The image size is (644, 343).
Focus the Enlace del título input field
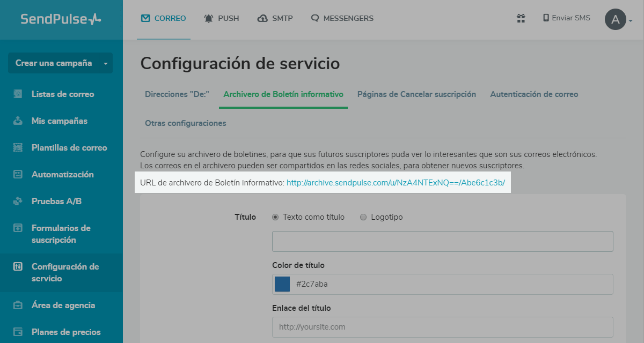(x=442, y=327)
